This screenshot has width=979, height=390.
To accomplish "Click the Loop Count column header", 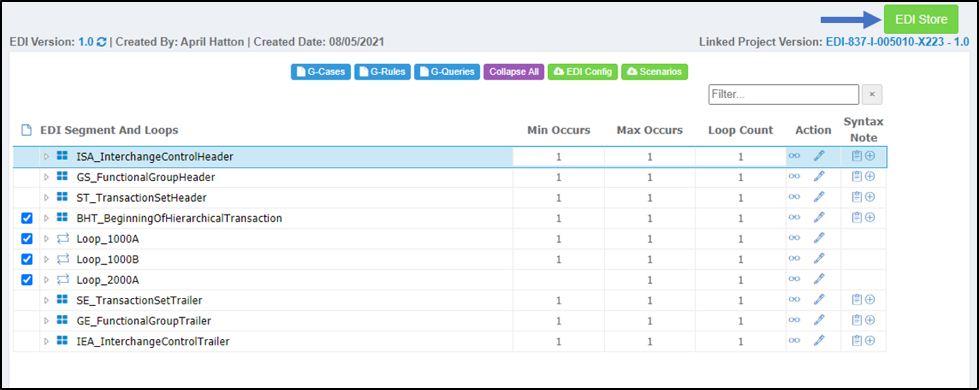I will coord(740,130).
